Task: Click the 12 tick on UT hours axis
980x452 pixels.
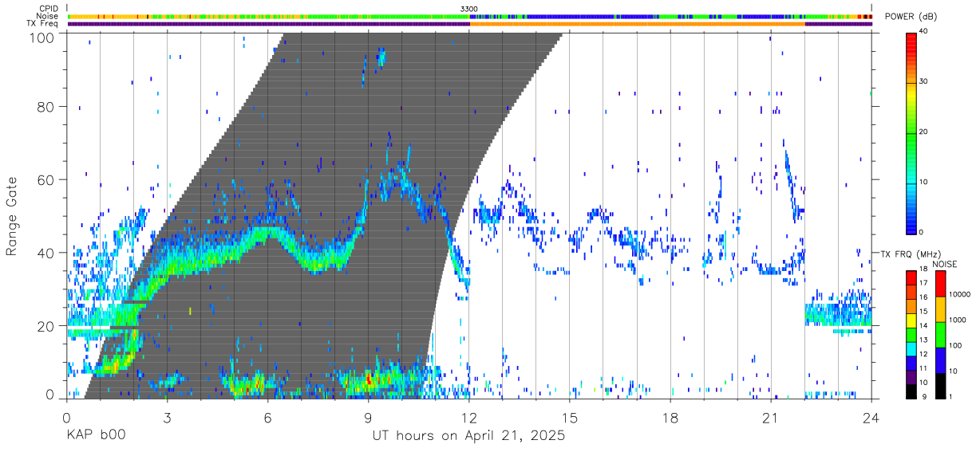Action: [x=469, y=419]
